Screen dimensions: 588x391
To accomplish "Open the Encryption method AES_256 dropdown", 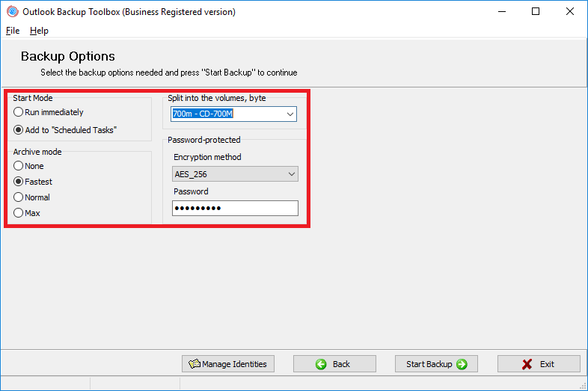I will 235,174.
